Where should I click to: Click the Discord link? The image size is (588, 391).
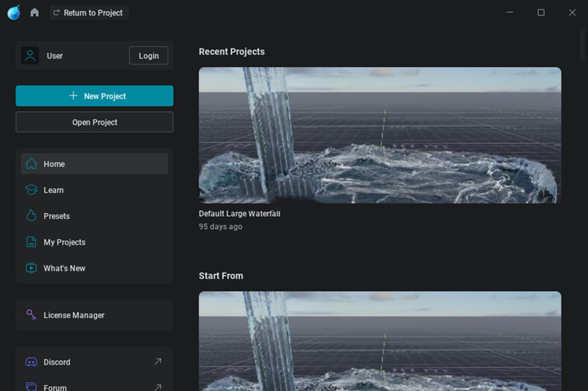click(x=95, y=362)
